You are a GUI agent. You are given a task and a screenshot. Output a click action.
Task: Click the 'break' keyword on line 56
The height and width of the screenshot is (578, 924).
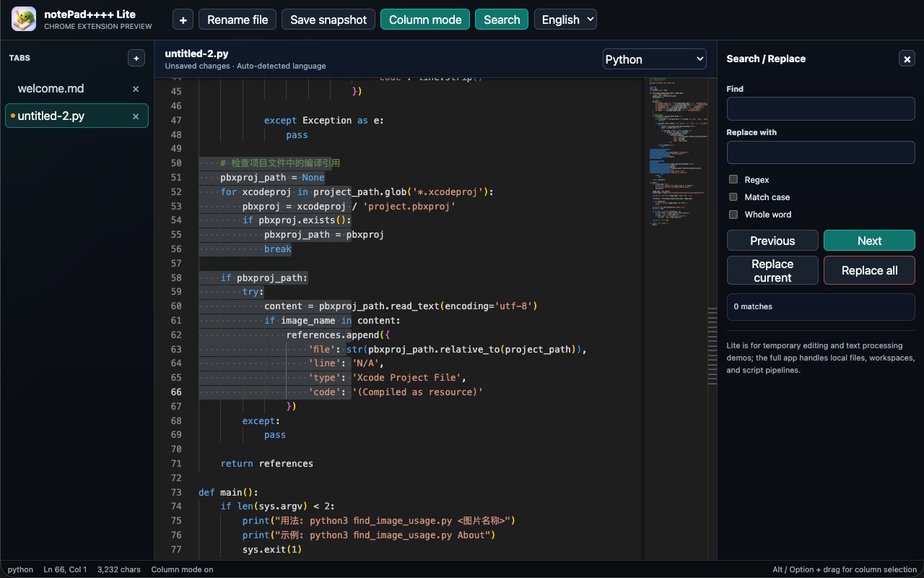278,249
